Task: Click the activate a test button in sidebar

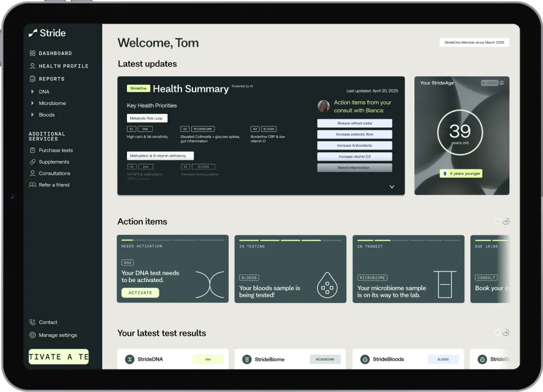Action: tap(58, 357)
